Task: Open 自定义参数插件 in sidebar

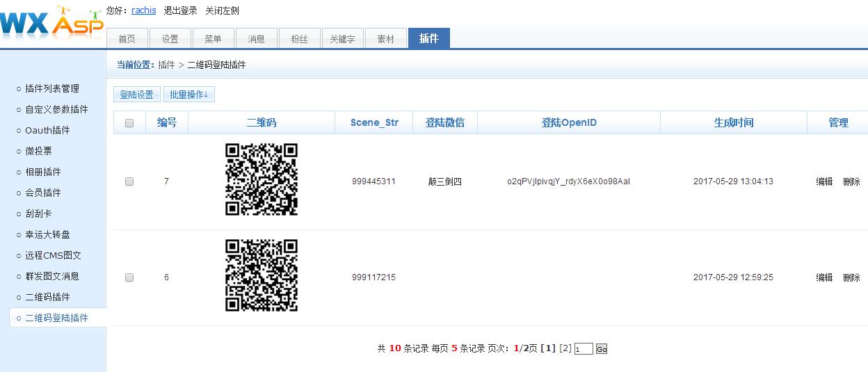Action: pyautogui.click(x=57, y=109)
